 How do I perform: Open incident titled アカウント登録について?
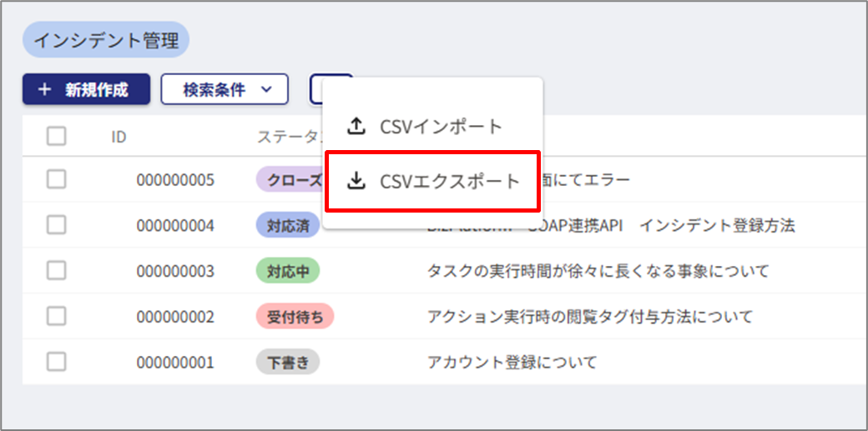pos(512,362)
